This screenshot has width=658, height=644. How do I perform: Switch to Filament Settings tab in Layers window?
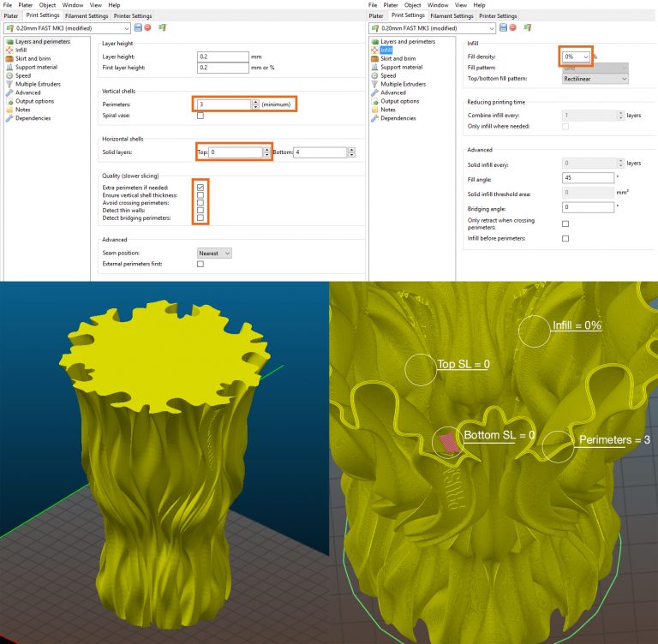pos(87,16)
